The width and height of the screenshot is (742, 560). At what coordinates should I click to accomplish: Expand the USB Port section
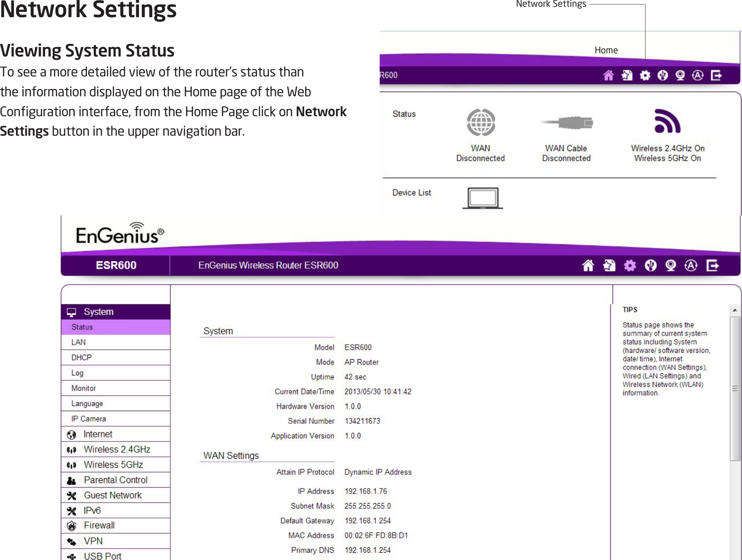(x=115, y=555)
